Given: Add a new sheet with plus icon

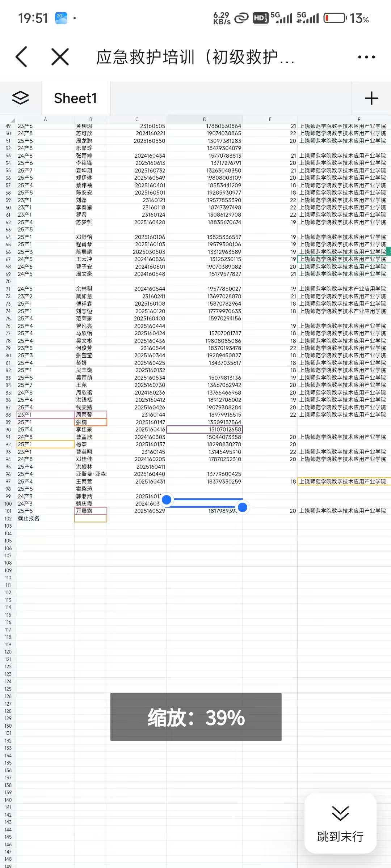Looking at the screenshot, I should 371,98.
